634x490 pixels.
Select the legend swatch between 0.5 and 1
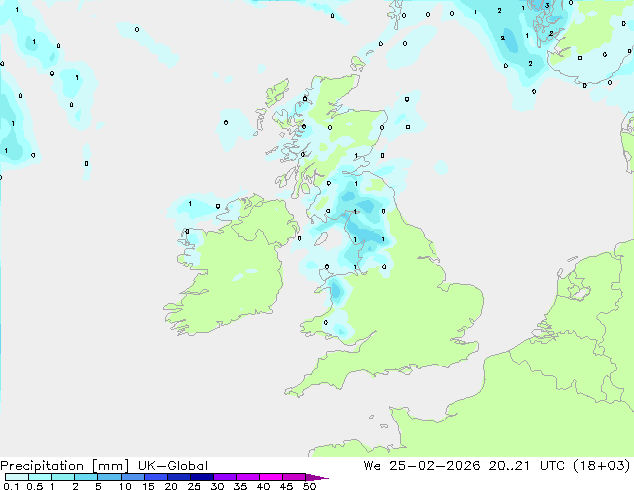tap(40, 477)
